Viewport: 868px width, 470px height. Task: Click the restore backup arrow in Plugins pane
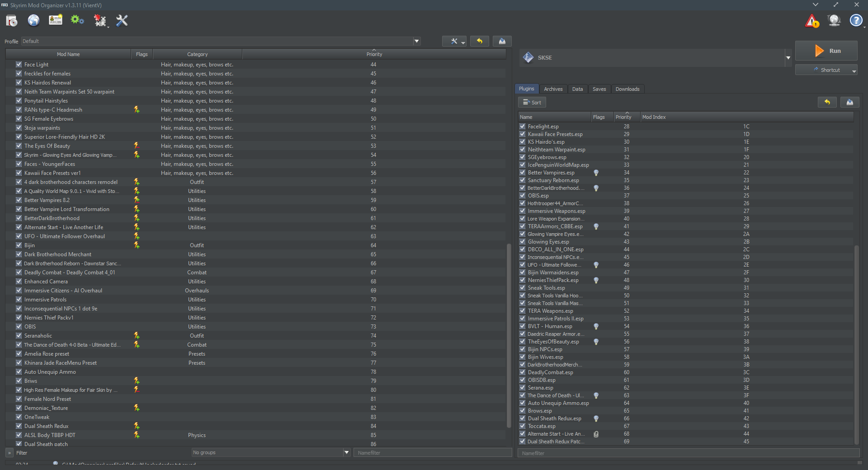pos(827,102)
